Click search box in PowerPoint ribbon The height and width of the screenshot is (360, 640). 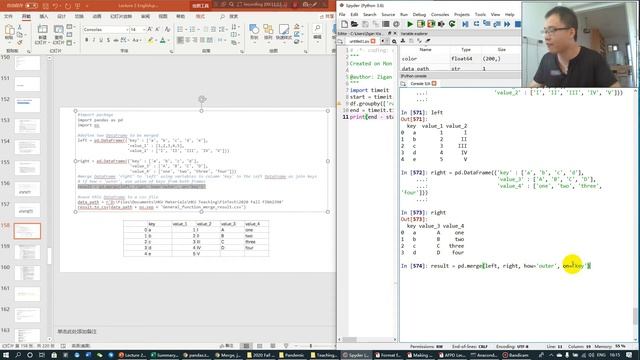[229, 16]
